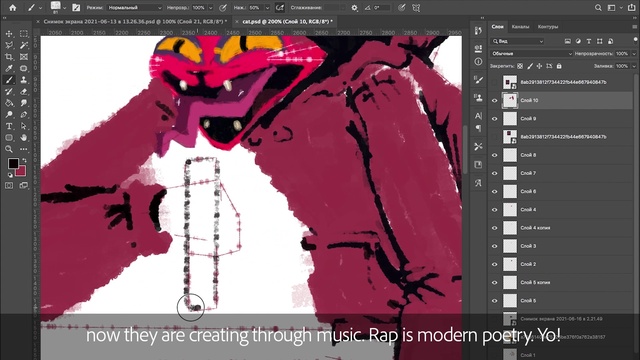Select the Frame tool

[24, 57]
